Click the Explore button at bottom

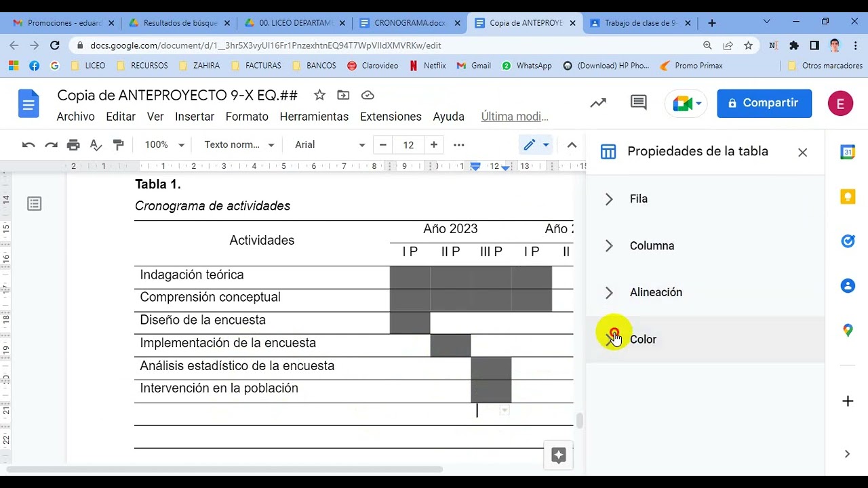point(559,455)
